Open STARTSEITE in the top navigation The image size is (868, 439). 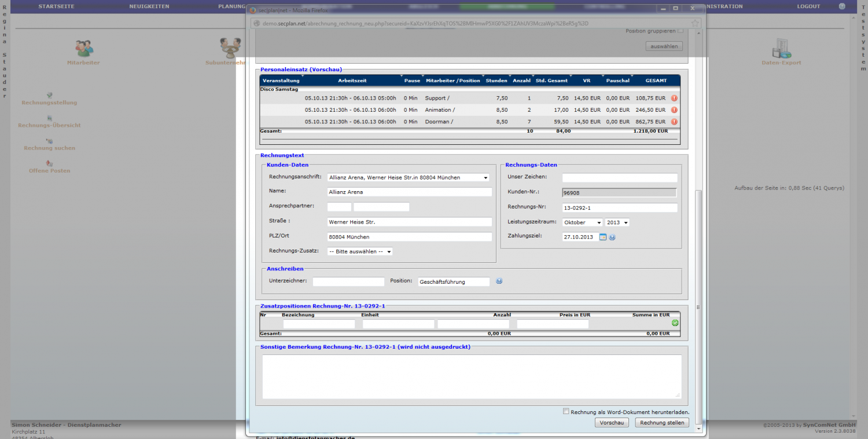point(56,6)
